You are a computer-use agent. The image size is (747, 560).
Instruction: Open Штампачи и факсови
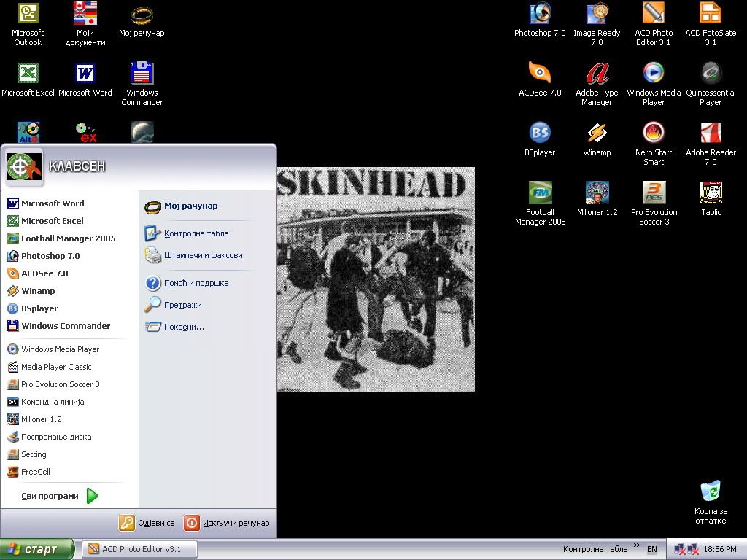pos(207,255)
